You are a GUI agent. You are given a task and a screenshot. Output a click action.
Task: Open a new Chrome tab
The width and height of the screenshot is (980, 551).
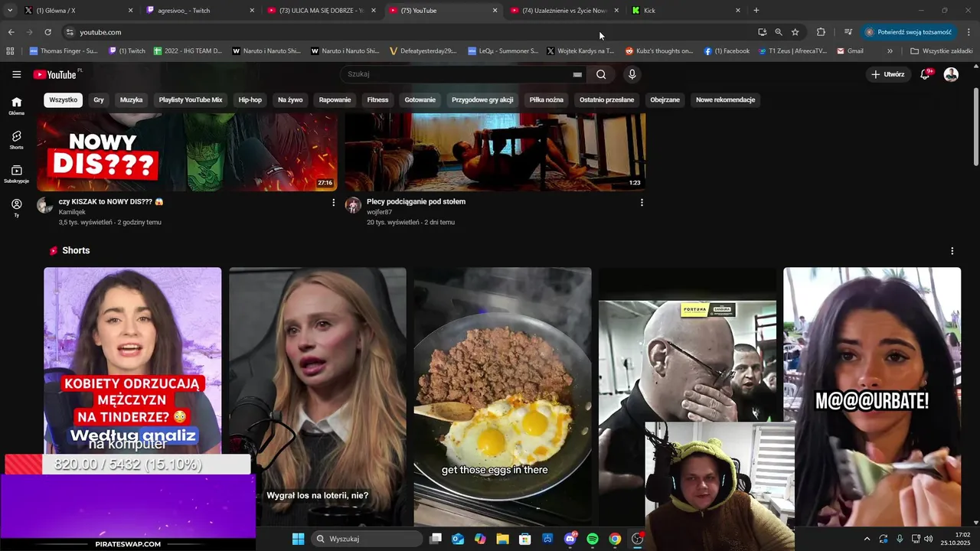tap(756, 11)
